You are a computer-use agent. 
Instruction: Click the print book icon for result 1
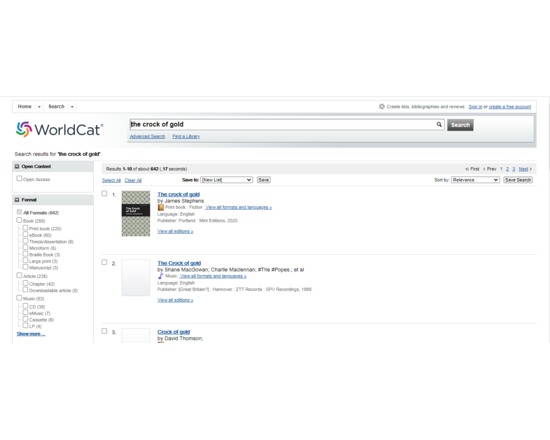161,207
